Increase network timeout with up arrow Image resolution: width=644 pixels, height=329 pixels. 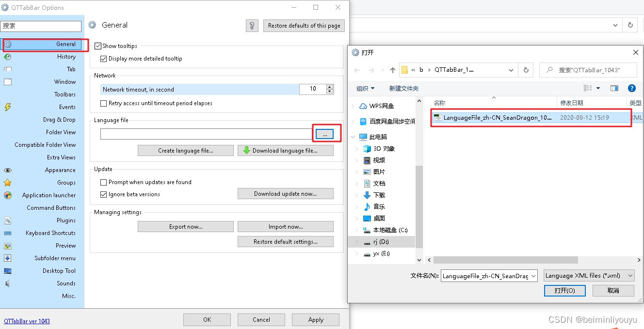pyautogui.click(x=330, y=87)
